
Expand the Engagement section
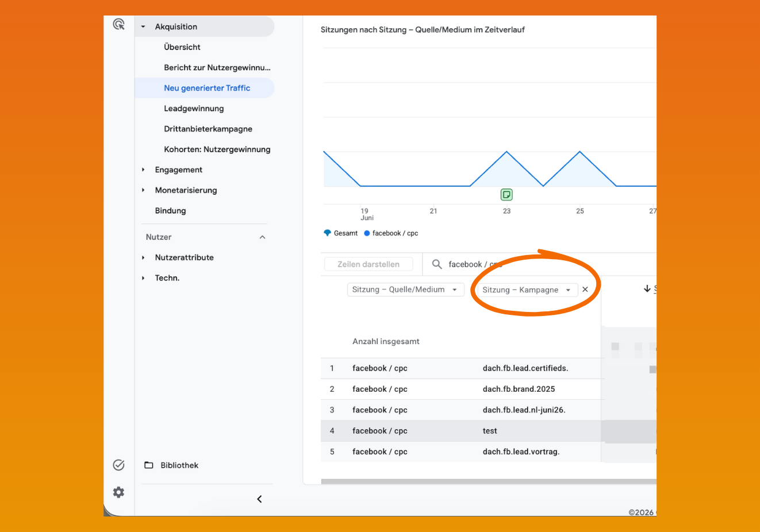(143, 170)
